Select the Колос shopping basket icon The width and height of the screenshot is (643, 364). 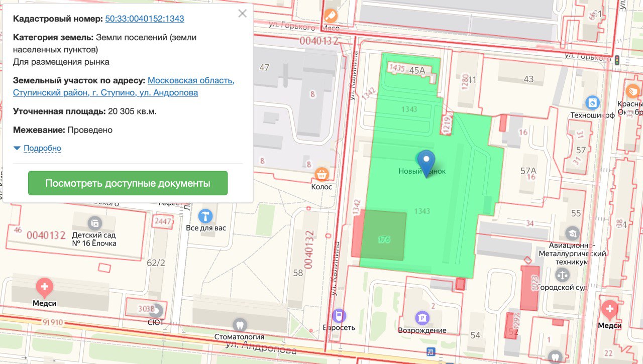pyautogui.click(x=321, y=175)
